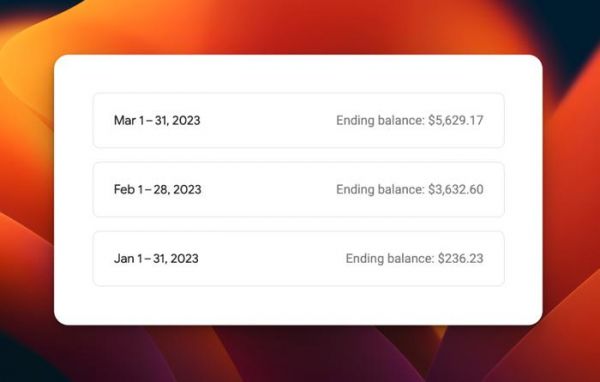The image size is (600, 382).
Task: Click the gap between February and January rows
Action: (x=298, y=224)
